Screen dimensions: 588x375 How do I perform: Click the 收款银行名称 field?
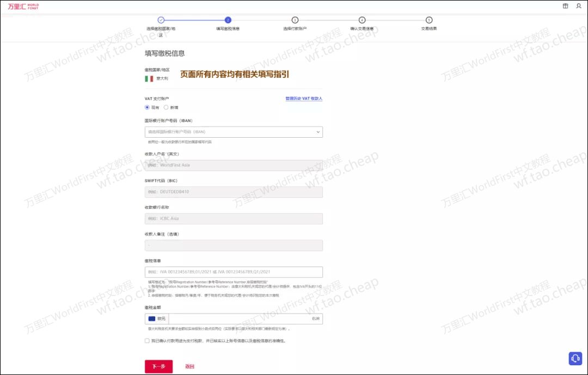pos(234,219)
